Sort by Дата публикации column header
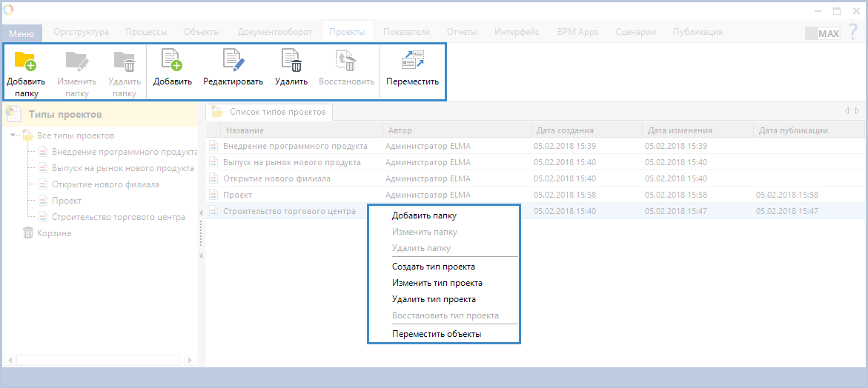The image size is (868, 388). pos(808,130)
